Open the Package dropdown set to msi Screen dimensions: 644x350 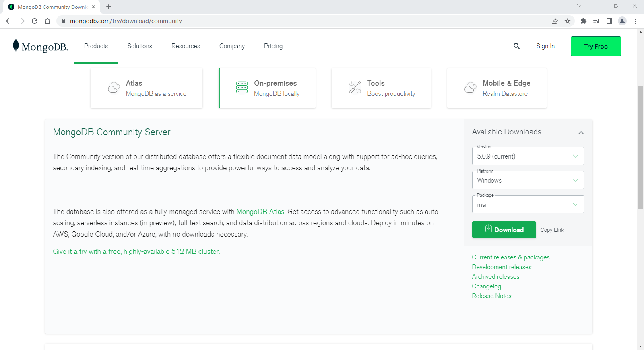(x=528, y=204)
